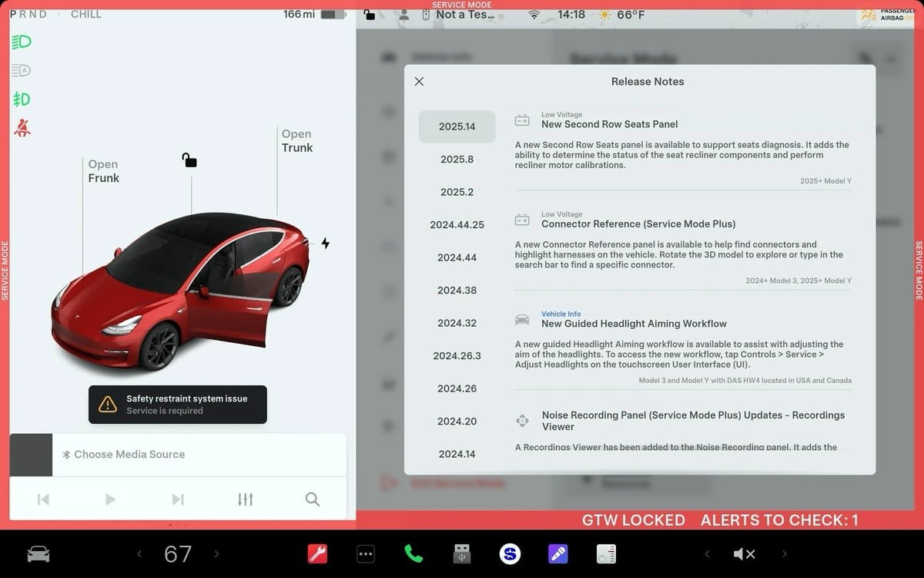Screen dimensions: 924x578
Task: Raise volume with the right chevron
Action: 785,553
